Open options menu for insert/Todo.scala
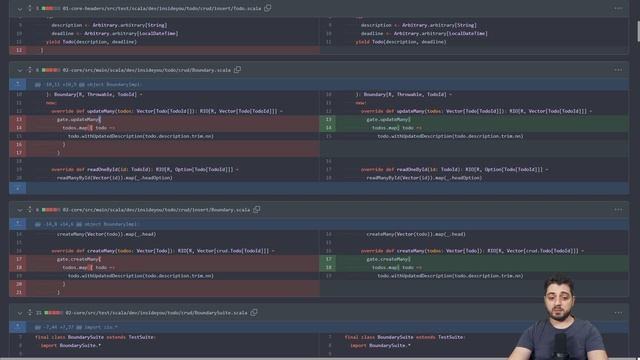The image size is (640, 360). pyautogui.click(x=618, y=8)
